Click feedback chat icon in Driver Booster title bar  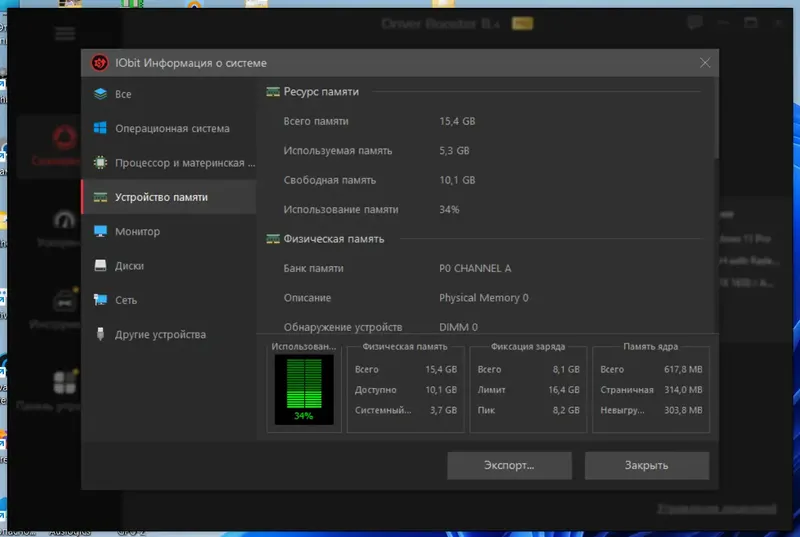point(695,23)
